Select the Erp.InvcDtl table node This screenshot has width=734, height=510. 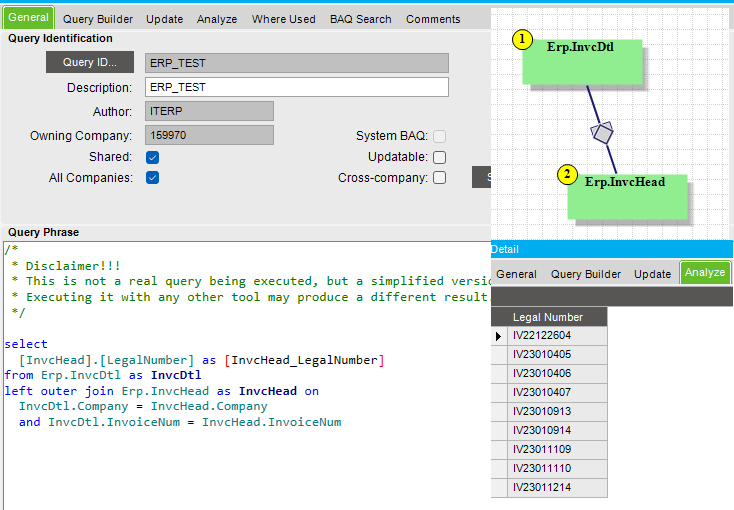point(582,62)
